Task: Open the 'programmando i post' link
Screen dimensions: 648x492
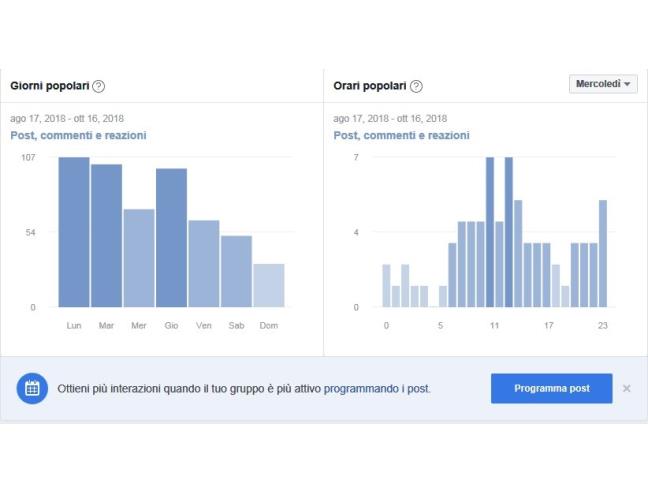Action: click(x=377, y=388)
